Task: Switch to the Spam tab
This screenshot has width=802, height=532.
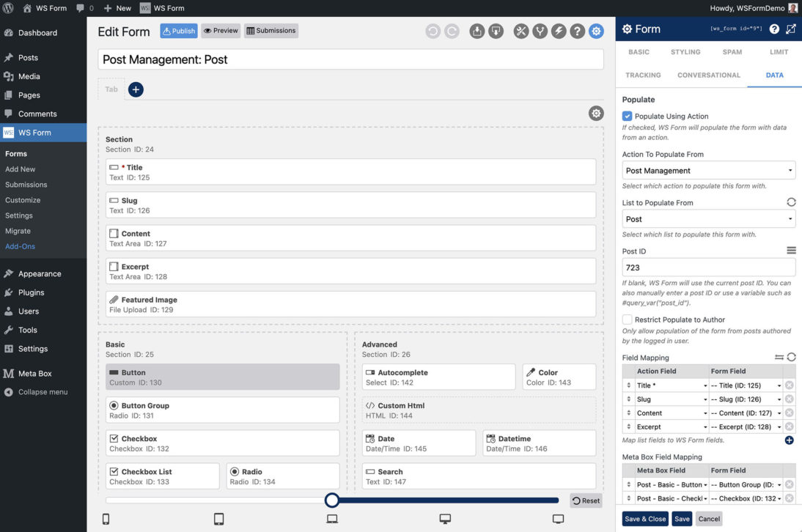Action: pyautogui.click(x=732, y=52)
